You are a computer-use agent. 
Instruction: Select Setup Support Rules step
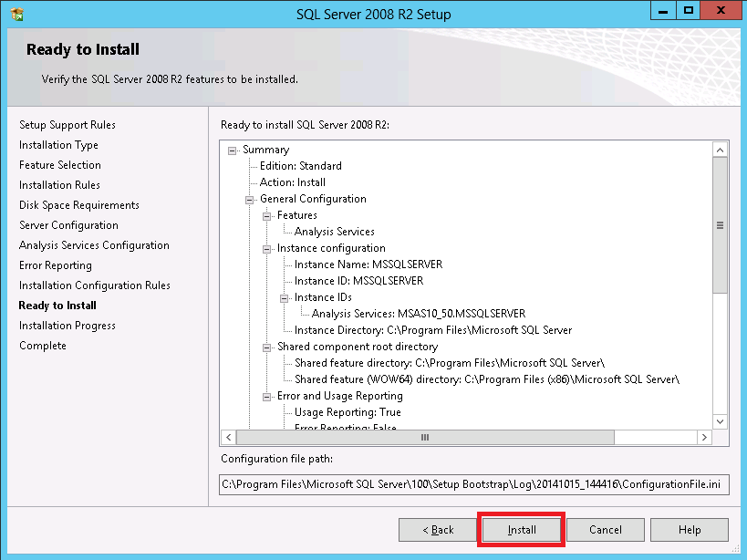coord(67,125)
